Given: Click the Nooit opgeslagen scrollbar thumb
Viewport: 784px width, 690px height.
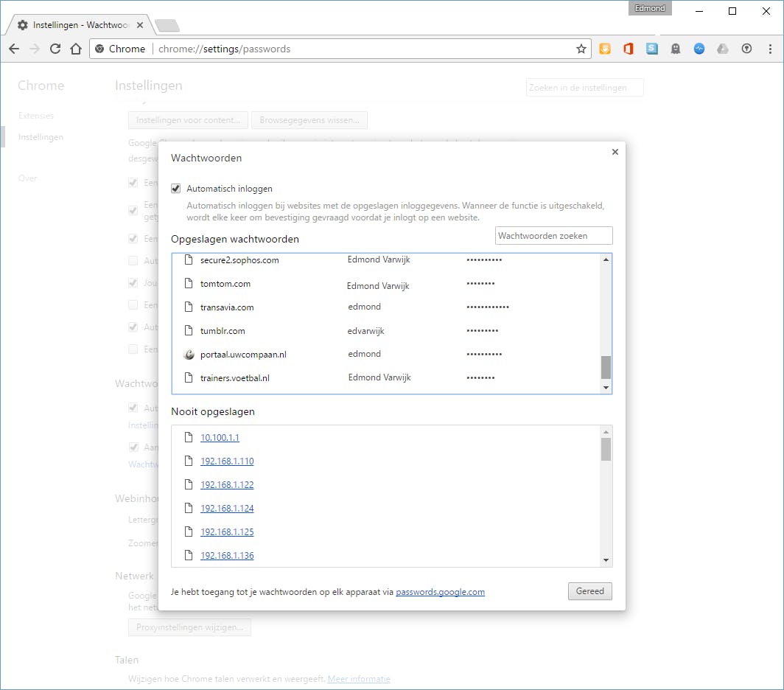Looking at the screenshot, I should 606,450.
